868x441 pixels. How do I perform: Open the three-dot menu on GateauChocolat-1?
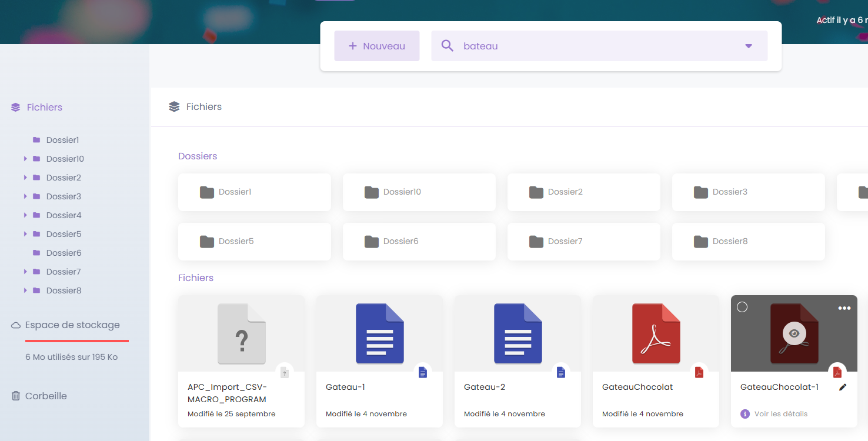(x=844, y=308)
